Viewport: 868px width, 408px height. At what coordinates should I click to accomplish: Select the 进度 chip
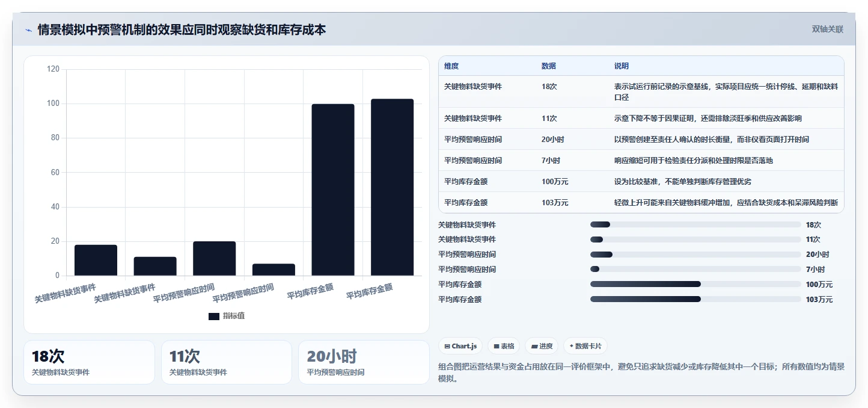[x=541, y=346]
